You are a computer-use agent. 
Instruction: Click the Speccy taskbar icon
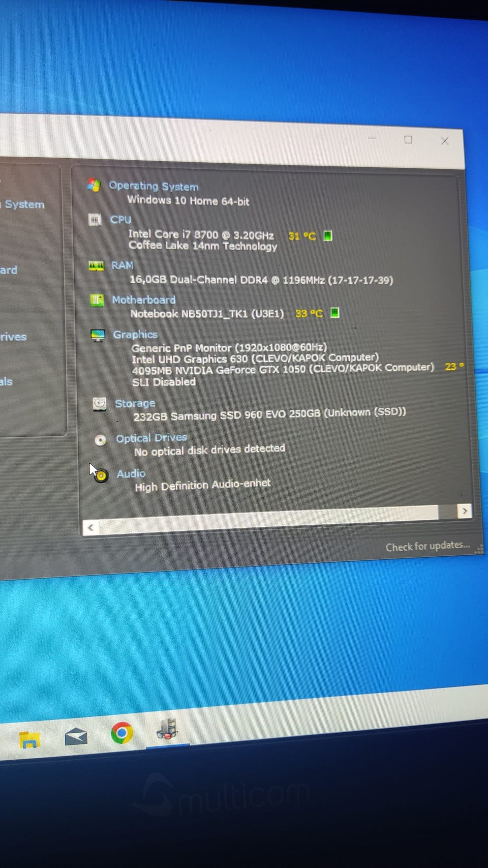pyautogui.click(x=167, y=729)
